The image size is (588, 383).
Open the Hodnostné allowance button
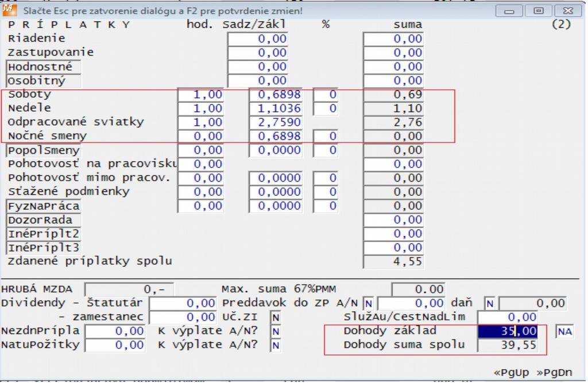44,67
